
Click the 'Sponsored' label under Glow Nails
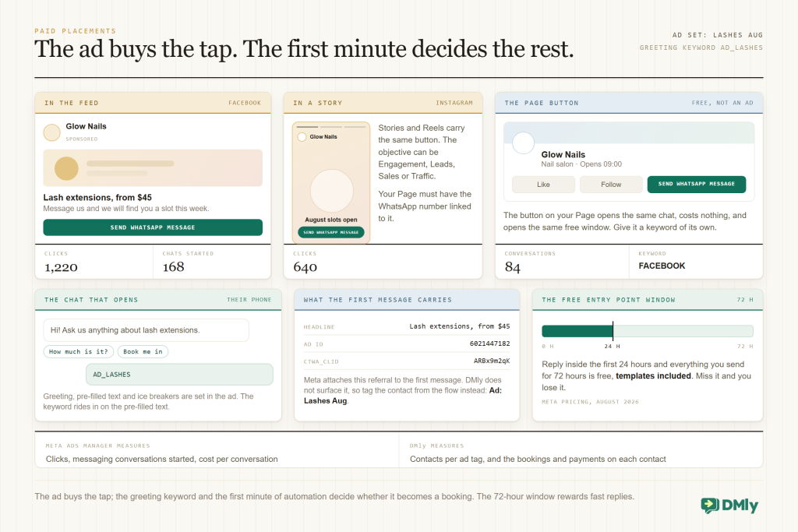pos(81,139)
